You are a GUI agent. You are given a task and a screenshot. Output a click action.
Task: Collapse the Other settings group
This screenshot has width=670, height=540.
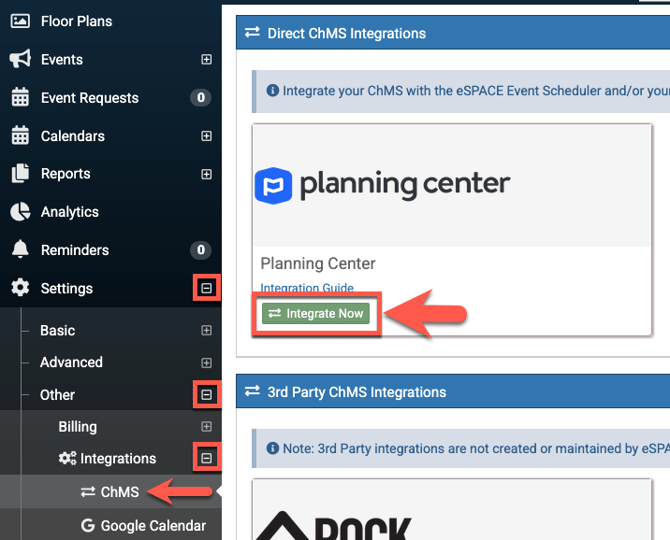pos(206,395)
